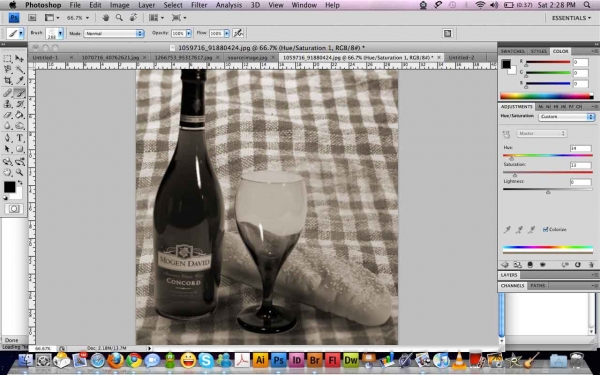Select the Magic Wand tool
600x375 pixels.
coord(20,70)
